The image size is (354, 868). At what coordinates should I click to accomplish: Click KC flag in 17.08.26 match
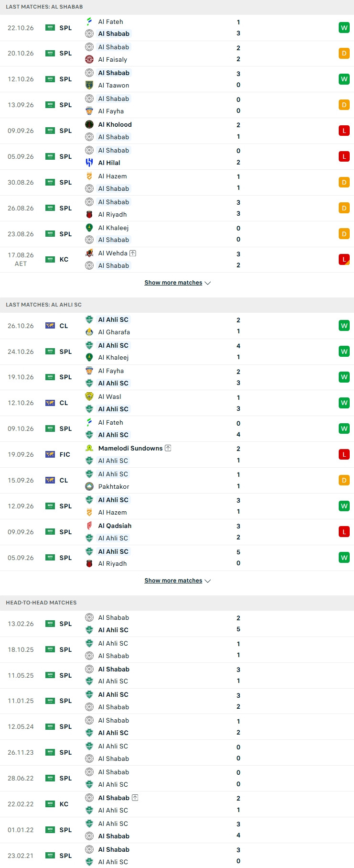(x=50, y=259)
